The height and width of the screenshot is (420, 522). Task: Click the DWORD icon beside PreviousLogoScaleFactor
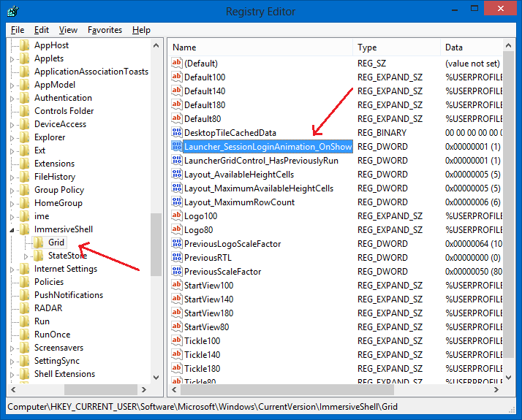pos(176,243)
